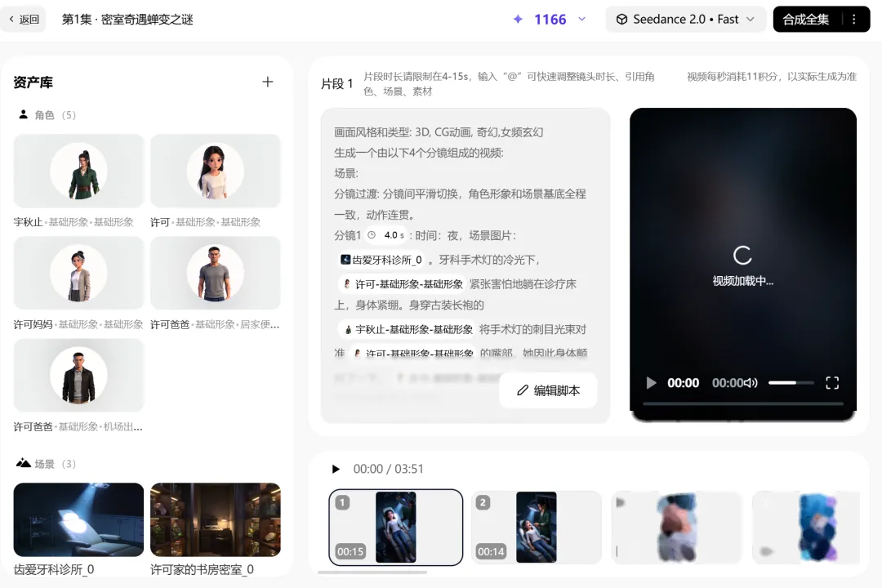
Task: Go back using the 返回 button
Action: pos(24,19)
